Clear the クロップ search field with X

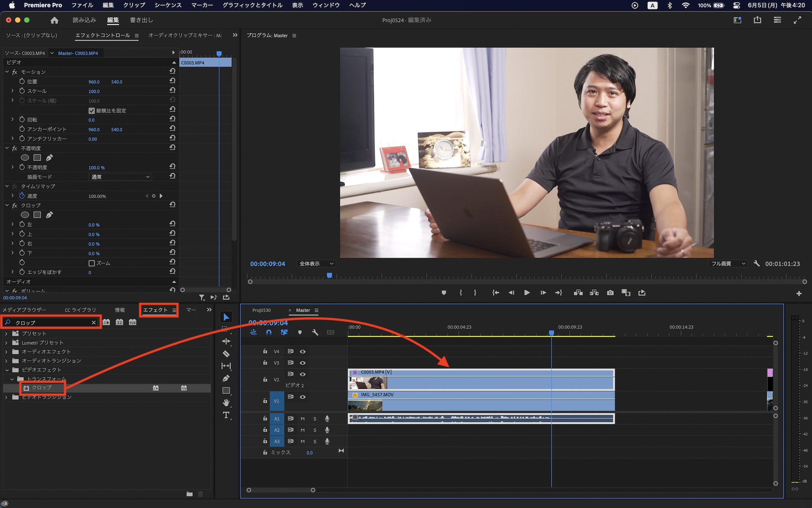pyautogui.click(x=94, y=323)
